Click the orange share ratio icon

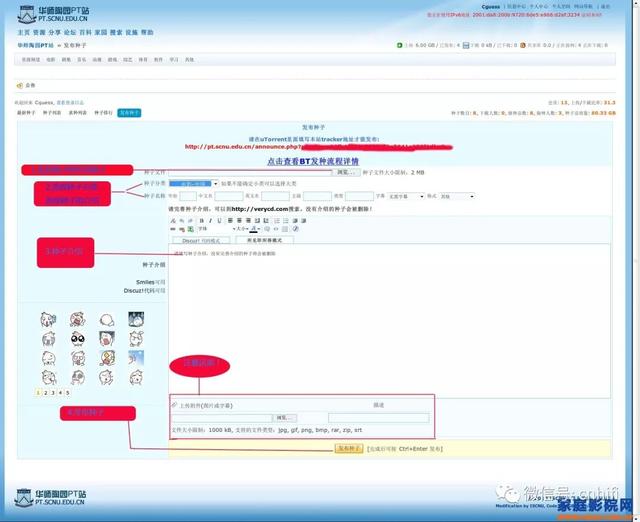pos(522,45)
